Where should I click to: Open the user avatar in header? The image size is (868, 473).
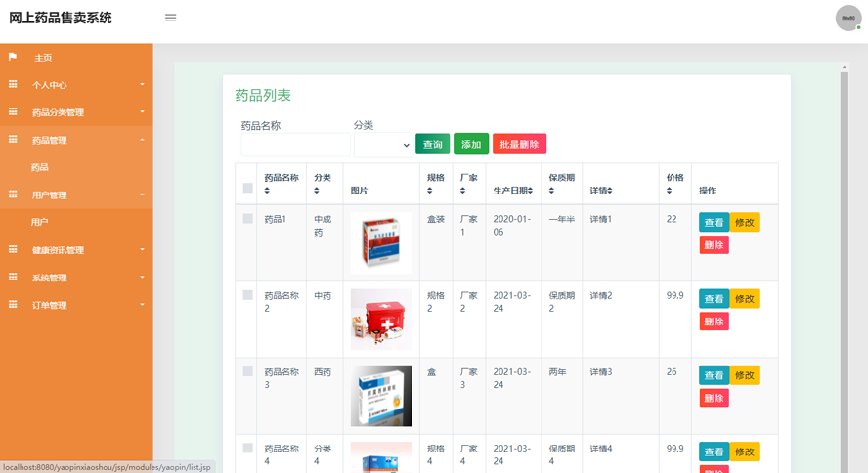[x=848, y=19]
